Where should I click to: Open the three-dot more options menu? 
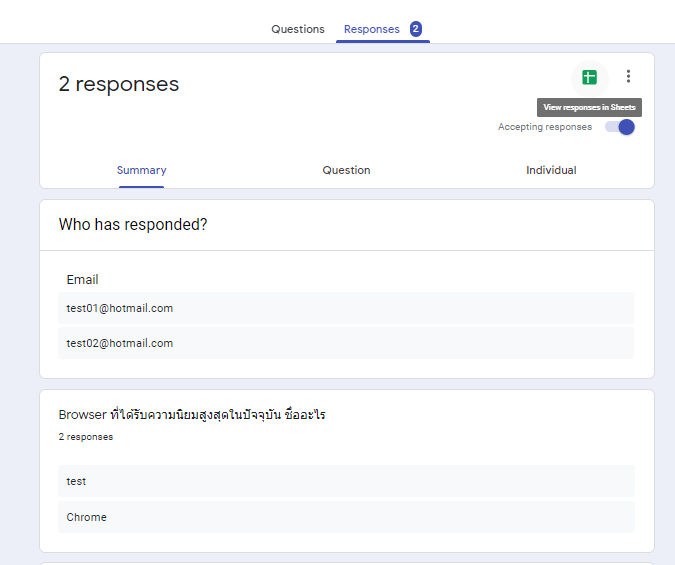click(x=628, y=76)
